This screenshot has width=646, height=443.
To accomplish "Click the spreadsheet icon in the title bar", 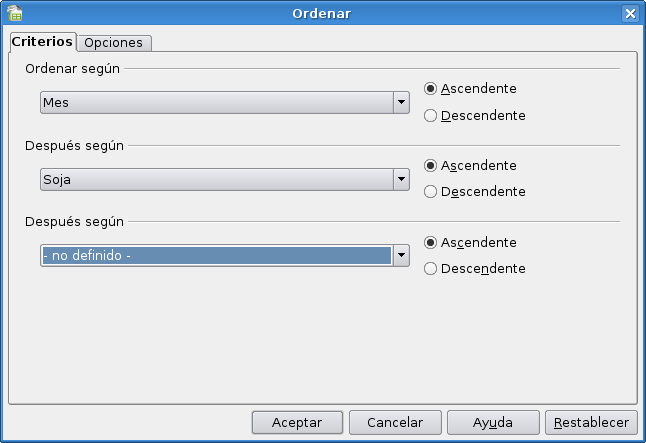I will (15, 13).
